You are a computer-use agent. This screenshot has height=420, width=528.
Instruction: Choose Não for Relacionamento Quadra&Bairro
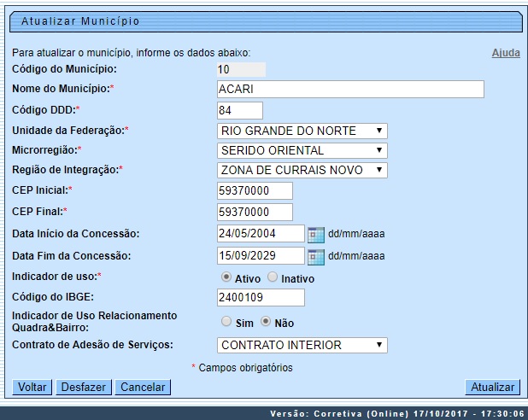[x=266, y=322]
